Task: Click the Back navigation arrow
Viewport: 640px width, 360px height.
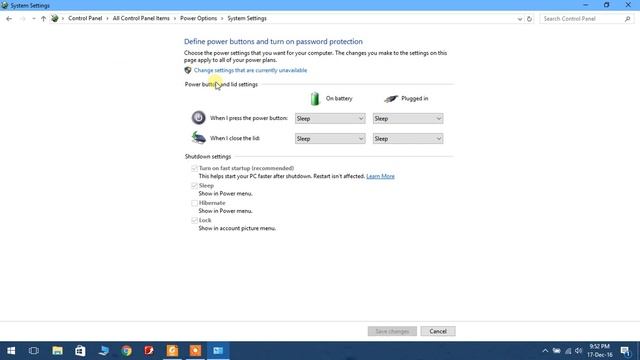Action: coord(9,19)
